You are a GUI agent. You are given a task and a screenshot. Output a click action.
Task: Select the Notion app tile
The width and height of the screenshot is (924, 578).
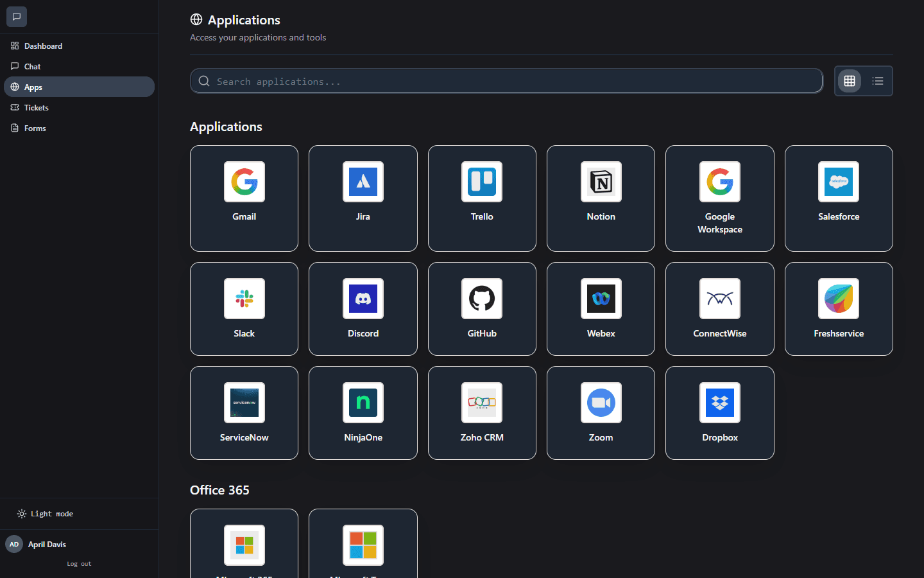tap(600, 198)
